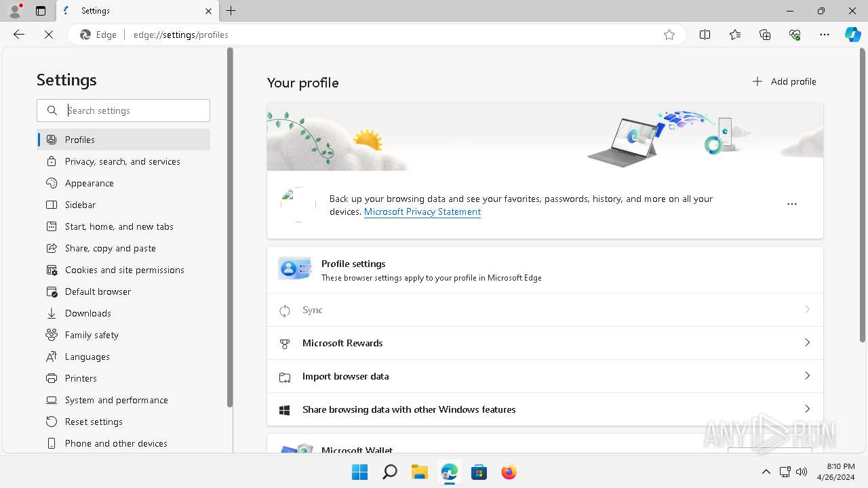Open Share, copy and paste settings
This screenshot has height=488, width=868.
click(123, 248)
